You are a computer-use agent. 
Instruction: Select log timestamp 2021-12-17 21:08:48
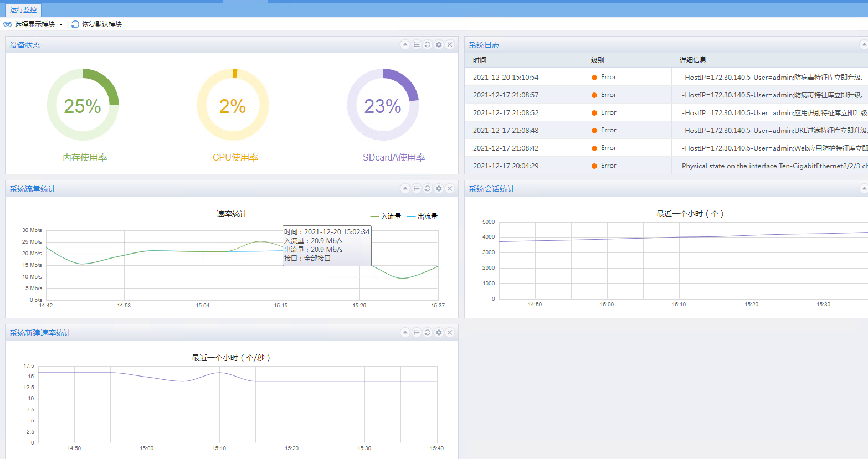pyautogui.click(x=506, y=131)
